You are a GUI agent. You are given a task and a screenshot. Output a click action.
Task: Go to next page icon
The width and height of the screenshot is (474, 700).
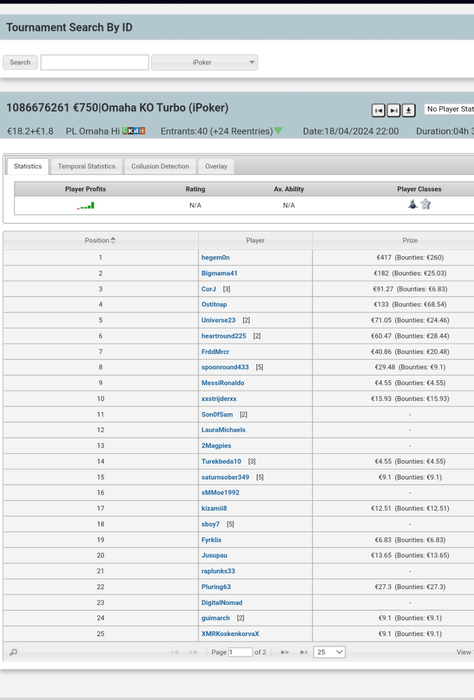[284, 652]
